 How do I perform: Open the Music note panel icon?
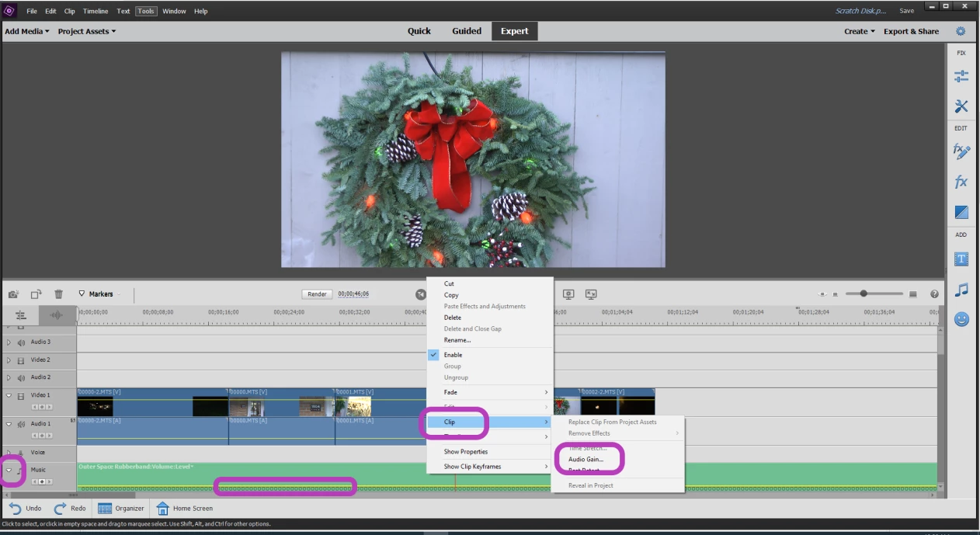[961, 290]
